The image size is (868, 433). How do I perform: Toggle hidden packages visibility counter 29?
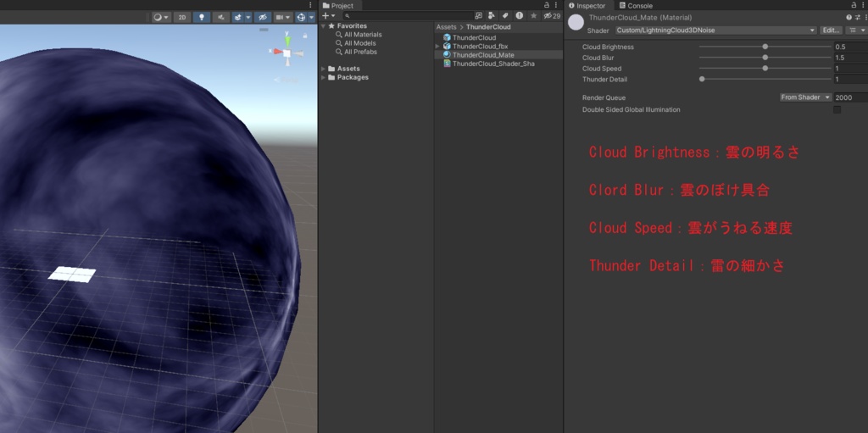pos(552,16)
